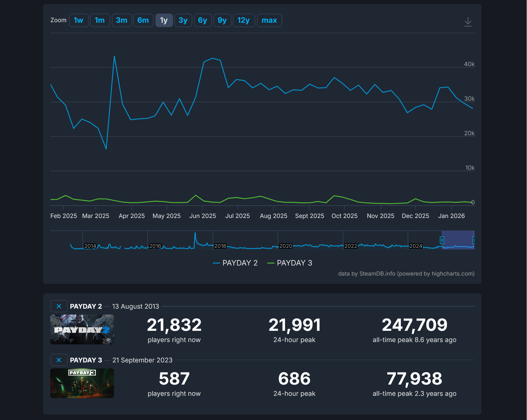Switch to the 3m zoom range
The width and height of the screenshot is (527, 420).
(x=122, y=20)
